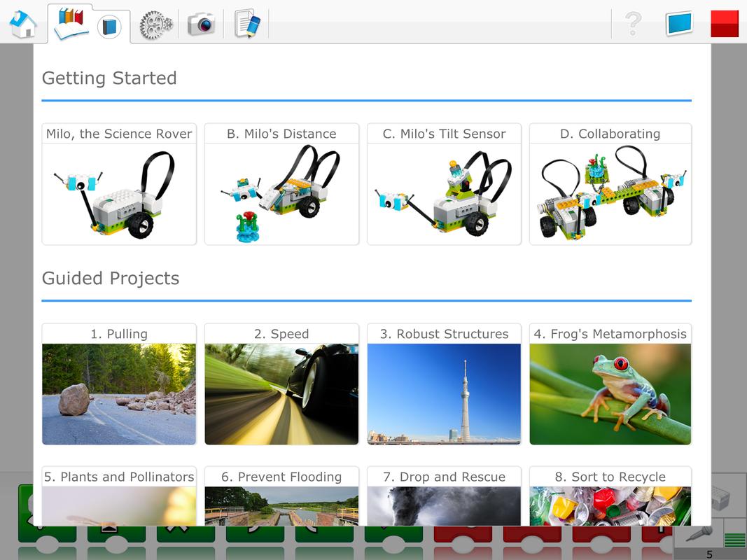Open Milo, the Science Rover project
Screen dimensions: 747x560
(x=119, y=184)
